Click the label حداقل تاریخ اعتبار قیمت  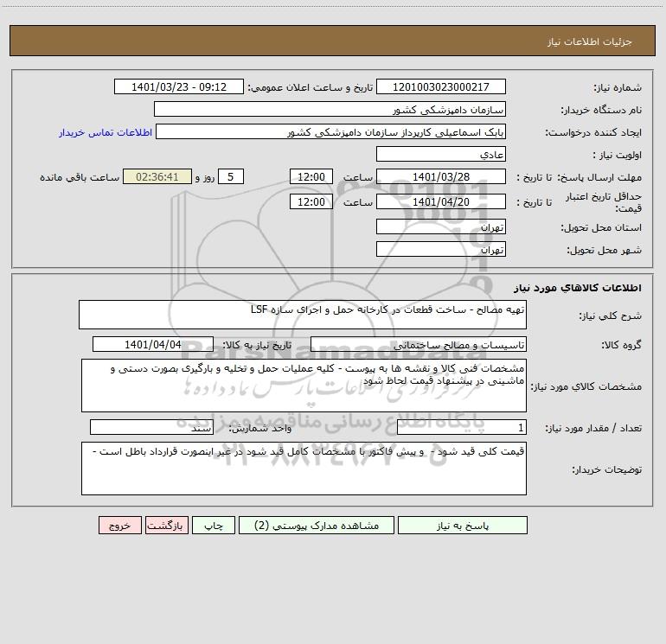pyautogui.click(x=604, y=202)
